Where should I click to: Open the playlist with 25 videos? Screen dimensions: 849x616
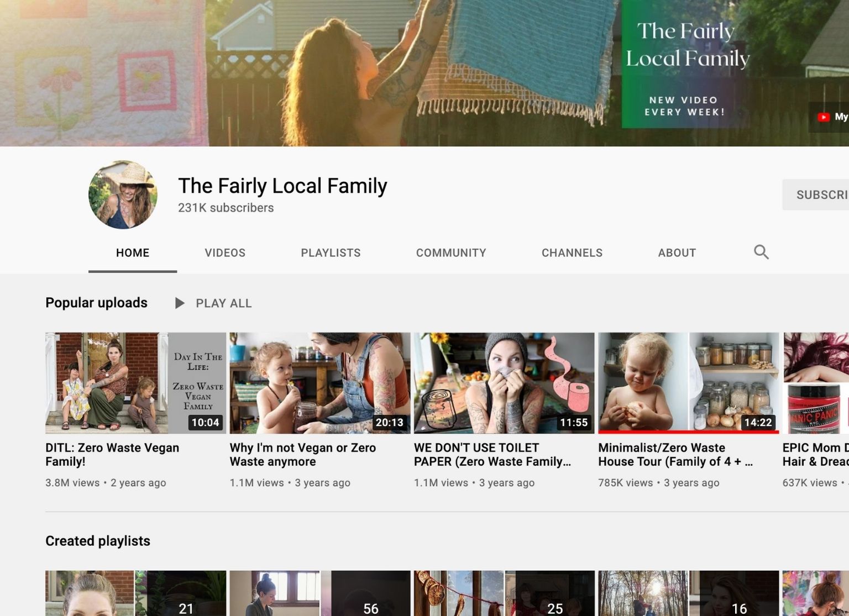click(x=504, y=593)
